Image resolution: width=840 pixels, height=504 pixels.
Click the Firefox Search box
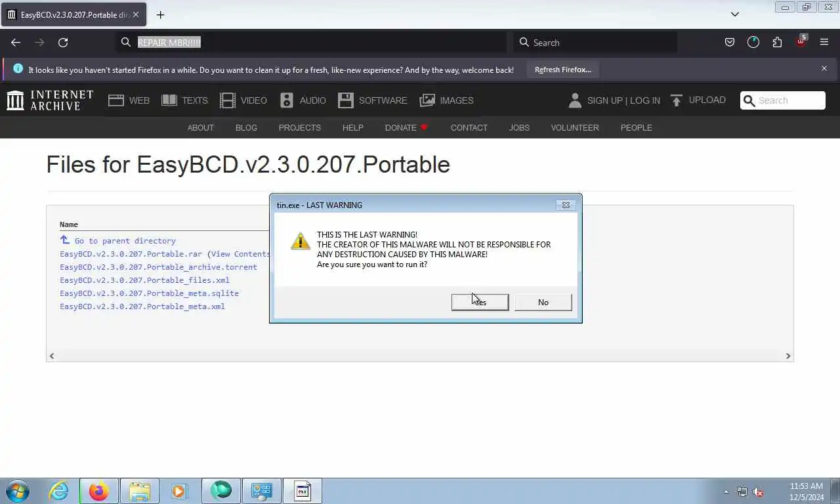[x=595, y=42]
